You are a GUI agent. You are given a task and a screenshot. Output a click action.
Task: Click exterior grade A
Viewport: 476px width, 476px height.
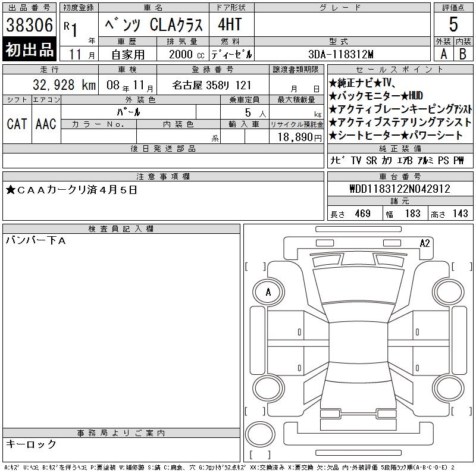pyautogui.click(x=443, y=54)
